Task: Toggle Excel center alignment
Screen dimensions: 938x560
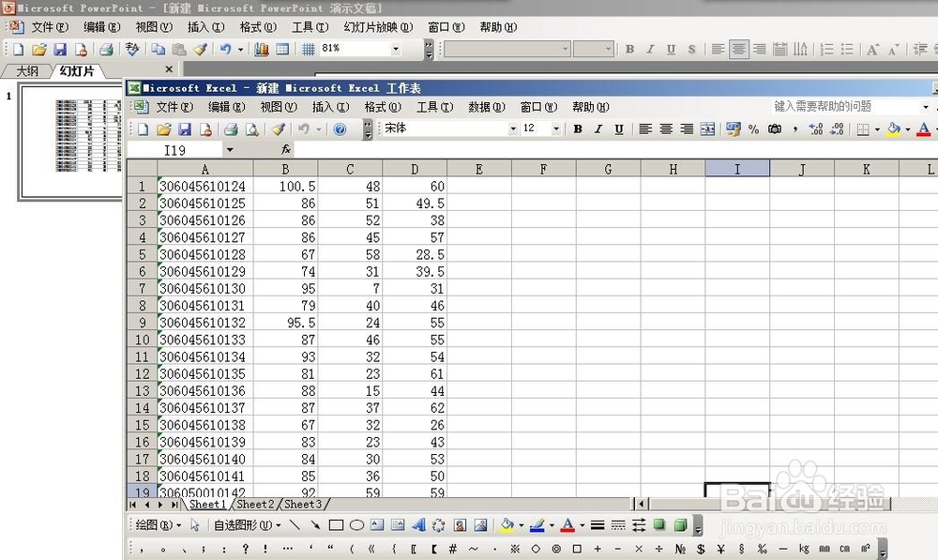Action: (x=666, y=129)
